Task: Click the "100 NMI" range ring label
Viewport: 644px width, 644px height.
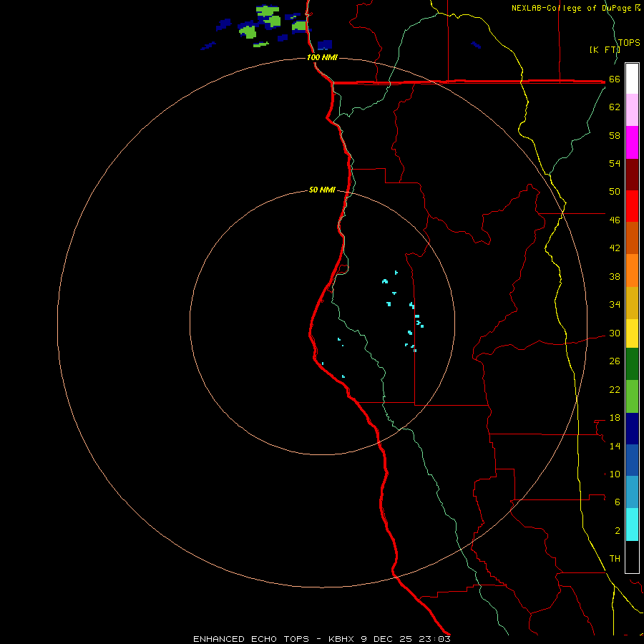Action: [322, 57]
